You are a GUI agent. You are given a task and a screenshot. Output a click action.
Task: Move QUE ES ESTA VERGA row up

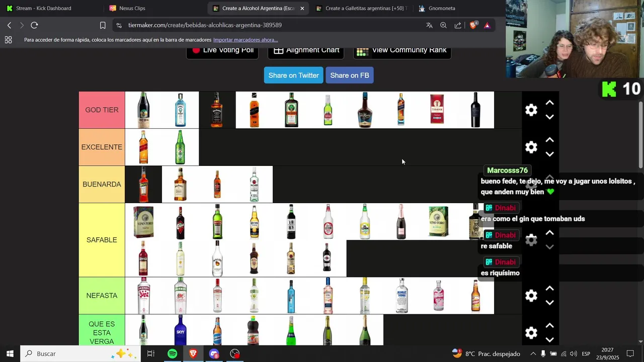coord(550,325)
